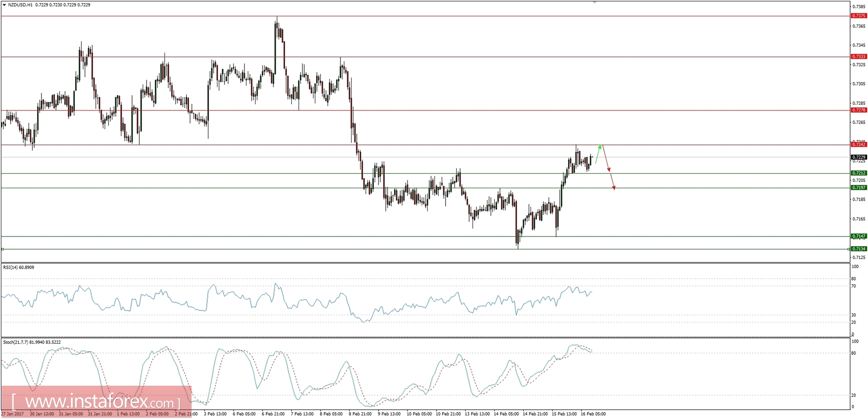Screen dimensions: 868x419
Task: Click the 10 Feb 05:00 time label
Action: tap(419, 414)
